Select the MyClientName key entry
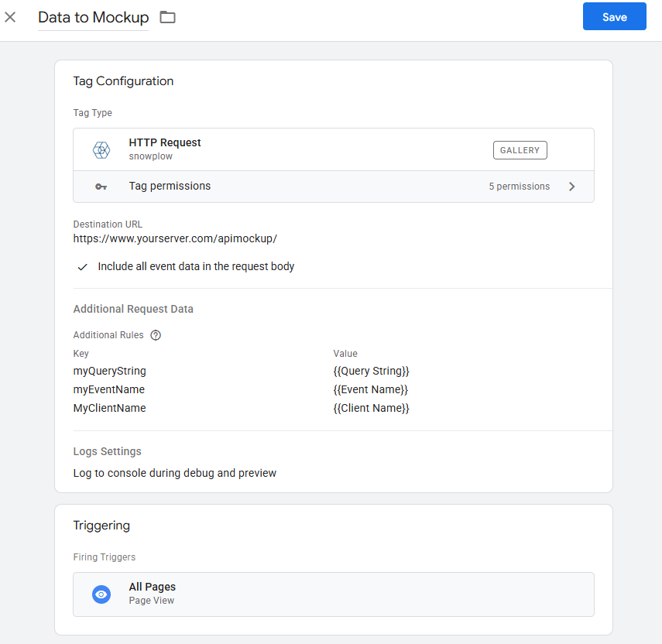The image size is (662, 644). tap(109, 409)
